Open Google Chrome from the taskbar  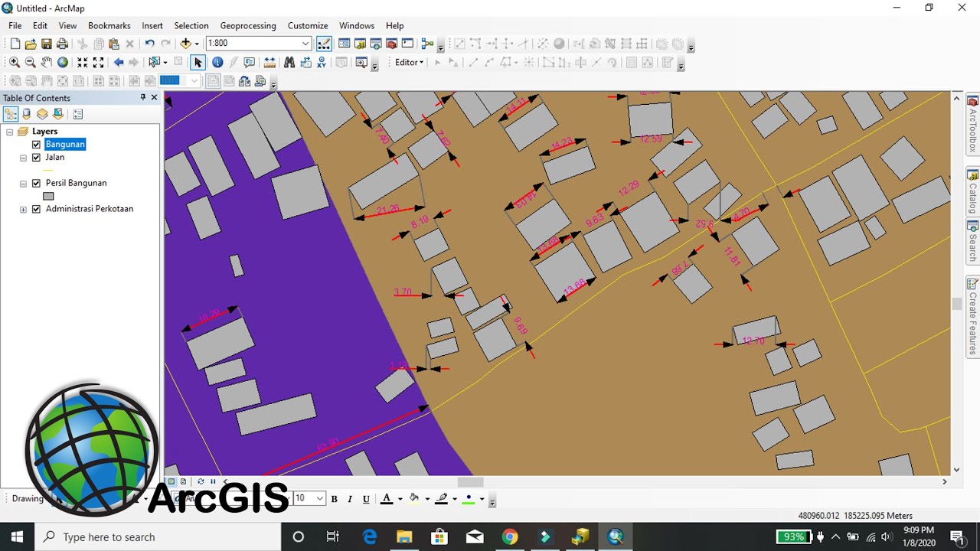pos(510,537)
